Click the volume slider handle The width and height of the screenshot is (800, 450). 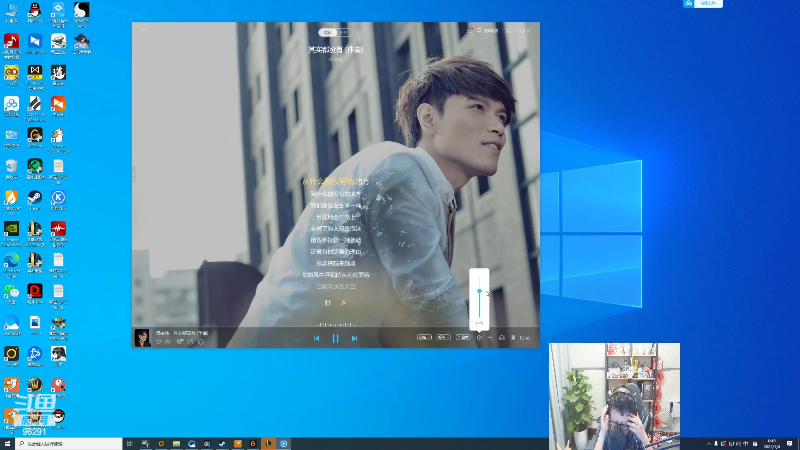tap(479, 291)
